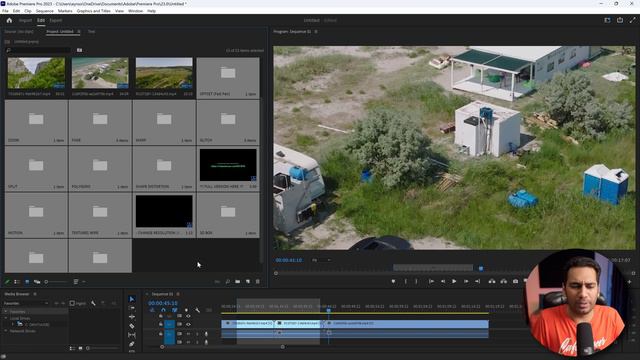This screenshot has height=360, width=640.
Task: Open Project Untitled panel menu
Action: pyautogui.click(x=79, y=31)
